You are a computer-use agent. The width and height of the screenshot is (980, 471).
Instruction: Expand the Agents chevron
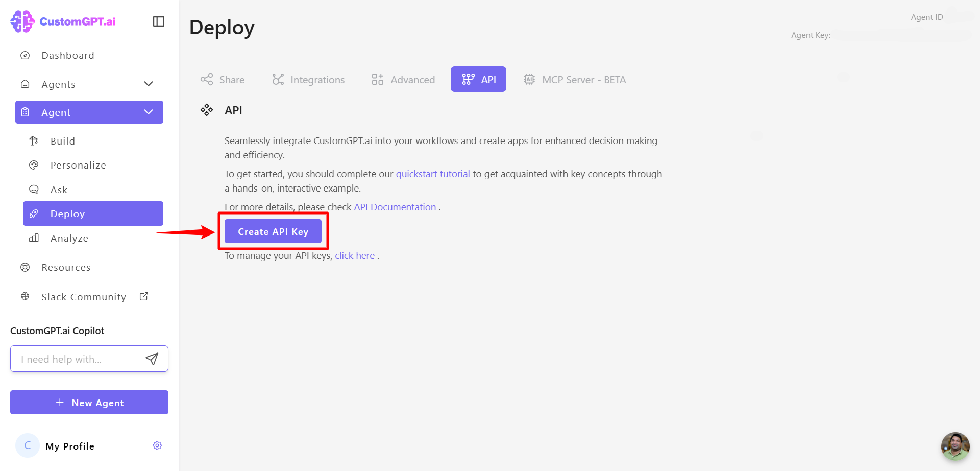coord(149,84)
